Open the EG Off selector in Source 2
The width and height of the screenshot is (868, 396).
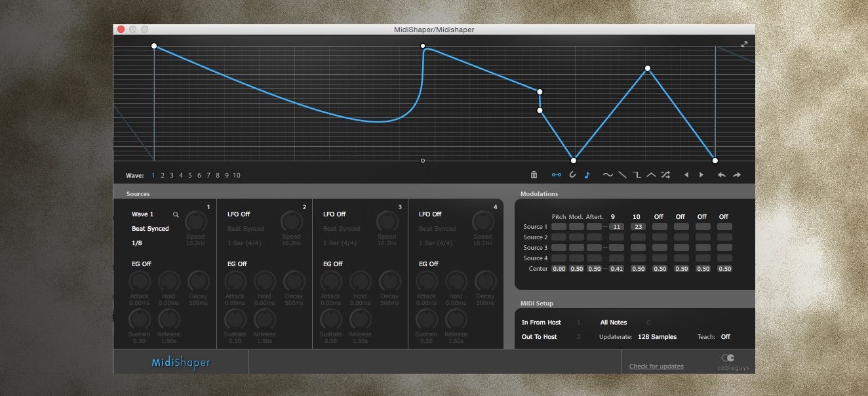237,264
